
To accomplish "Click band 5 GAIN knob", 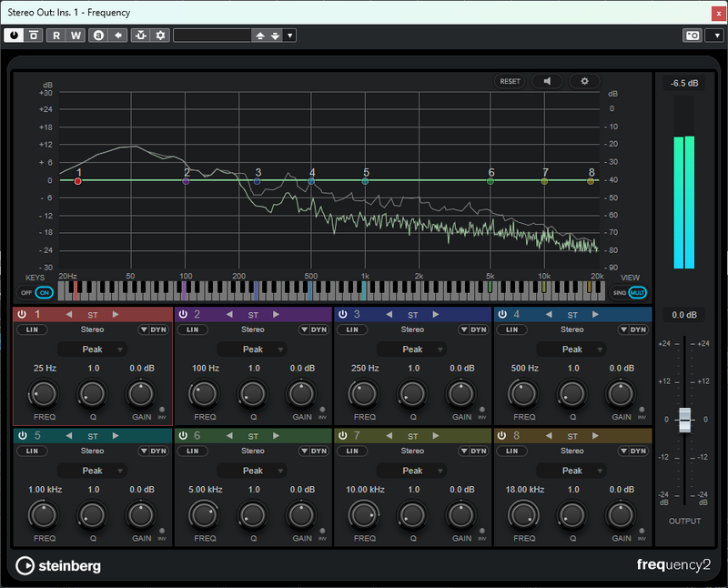I will [x=141, y=515].
